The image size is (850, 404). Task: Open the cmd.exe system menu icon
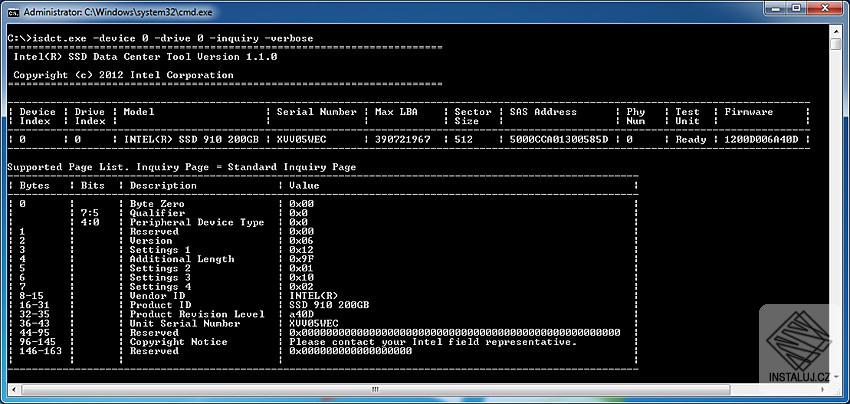pyautogui.click(x=14, y=11)
